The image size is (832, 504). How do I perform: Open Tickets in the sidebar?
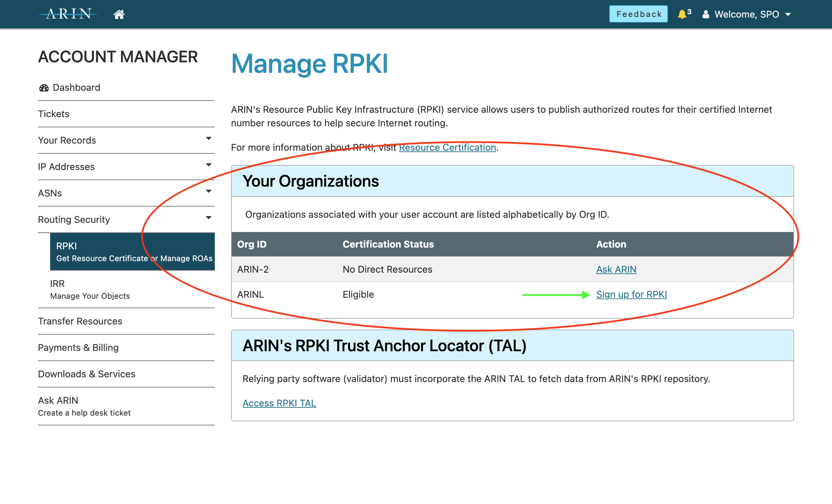pos(54,114)
